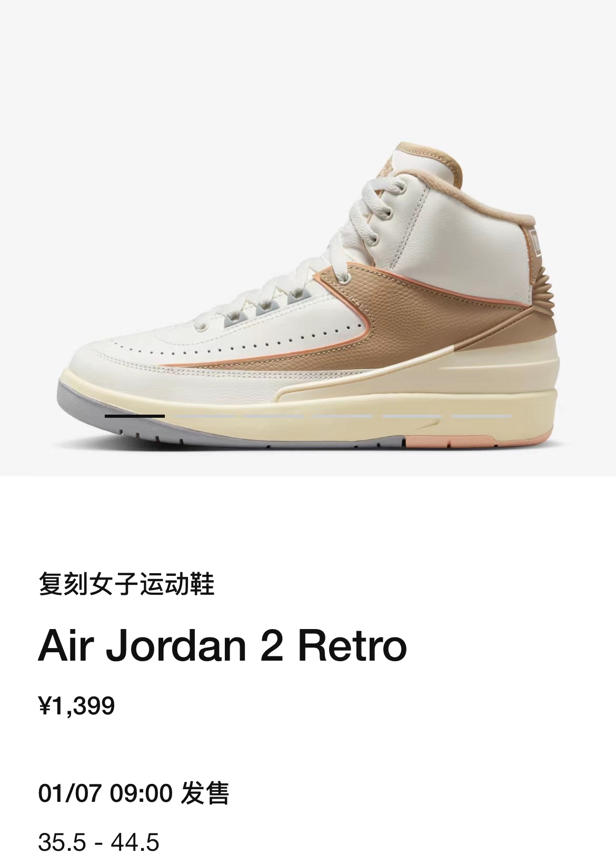
Task: Select the ¥1,399 price text
Action: coord(76,705)
